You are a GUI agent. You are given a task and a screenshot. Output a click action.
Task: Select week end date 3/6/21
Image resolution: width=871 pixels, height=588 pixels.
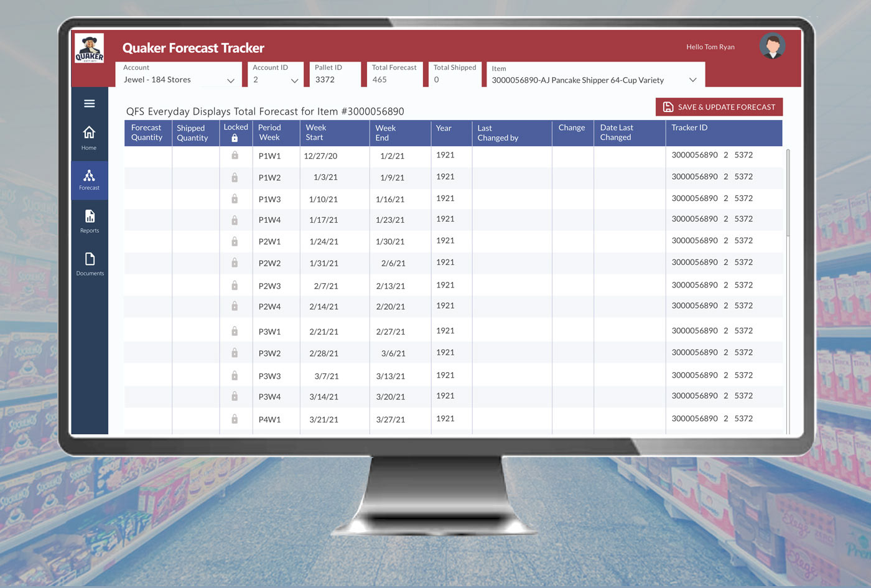[393, 353]
